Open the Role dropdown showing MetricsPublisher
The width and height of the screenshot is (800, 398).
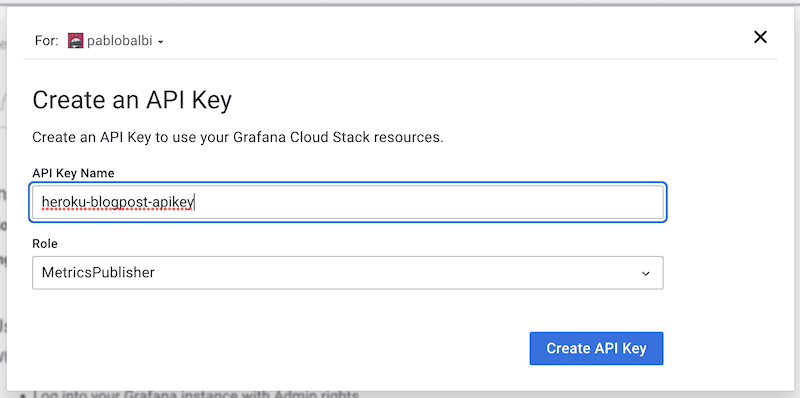click(347, 272)
